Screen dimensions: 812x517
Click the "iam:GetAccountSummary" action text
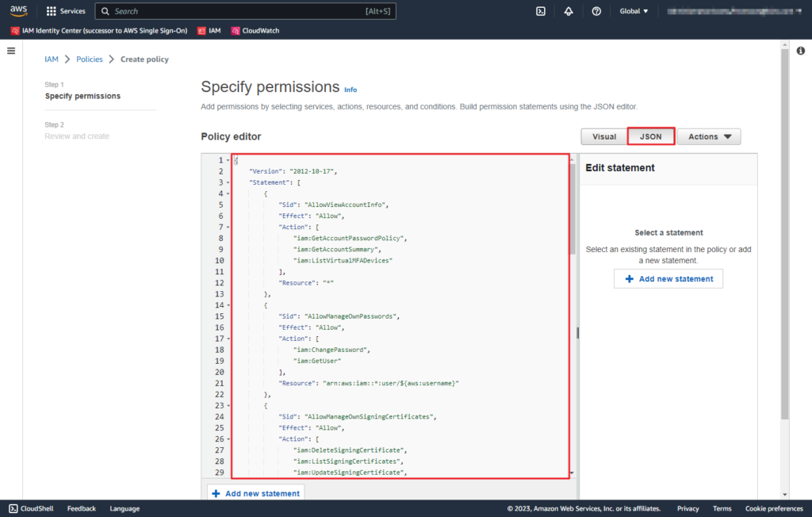pyautogui.click(x=335, y=250)
